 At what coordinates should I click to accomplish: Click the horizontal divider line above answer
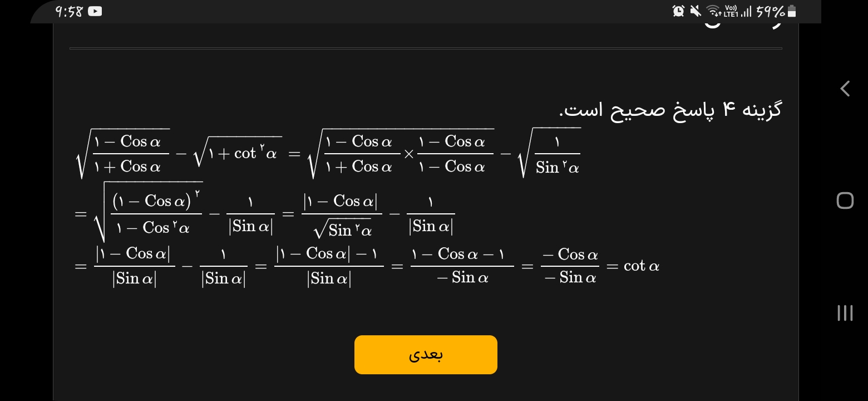(x=426, y=48)
